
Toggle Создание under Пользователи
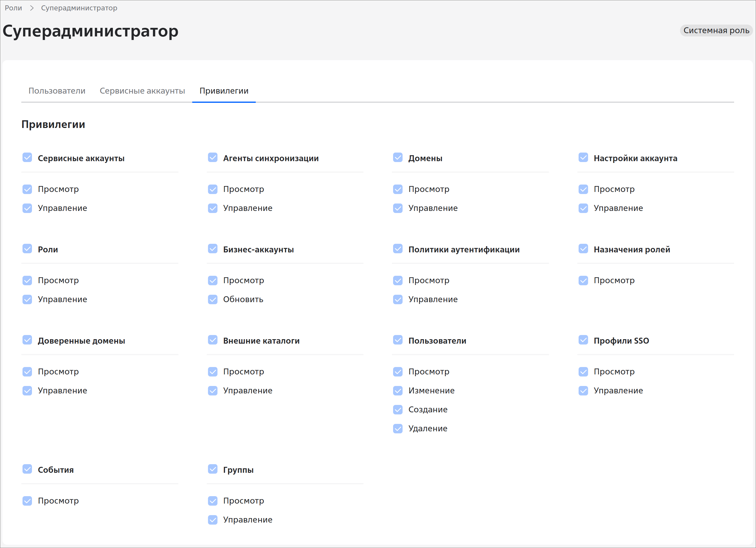[x=398, y=410]
